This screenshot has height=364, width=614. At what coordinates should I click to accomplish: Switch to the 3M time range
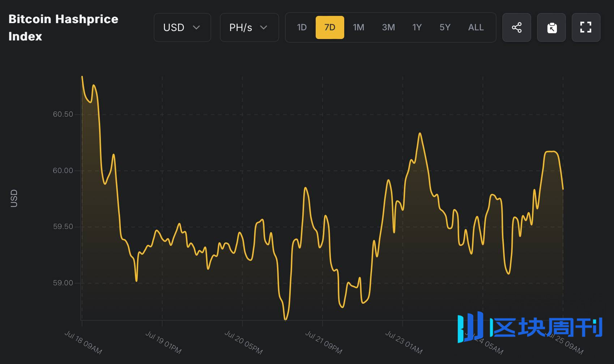388,27
